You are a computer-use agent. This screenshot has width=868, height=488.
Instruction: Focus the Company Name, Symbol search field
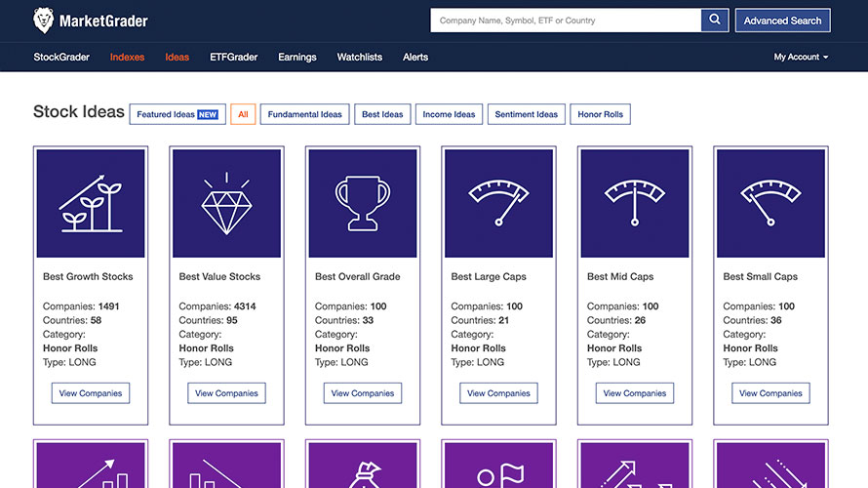click(x=566, y=20)
